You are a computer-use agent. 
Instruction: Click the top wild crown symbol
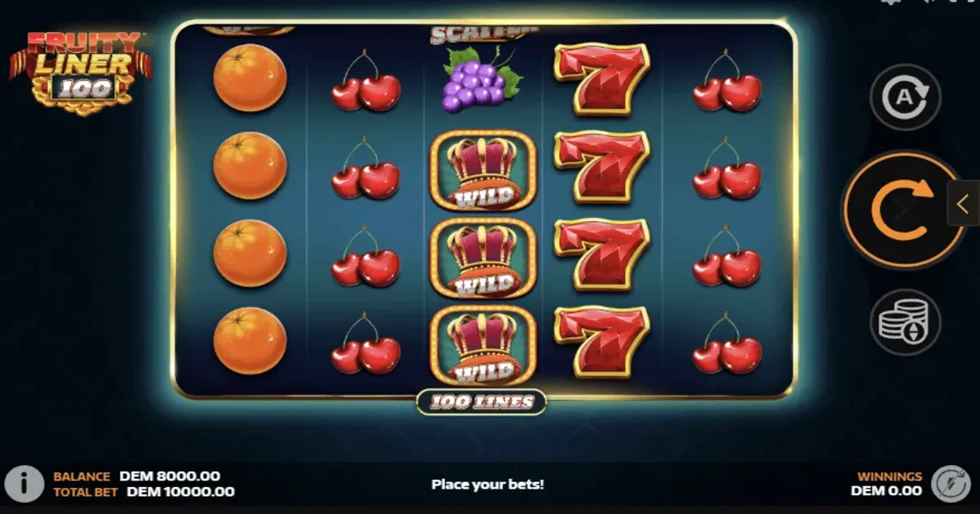click(483, 170)
